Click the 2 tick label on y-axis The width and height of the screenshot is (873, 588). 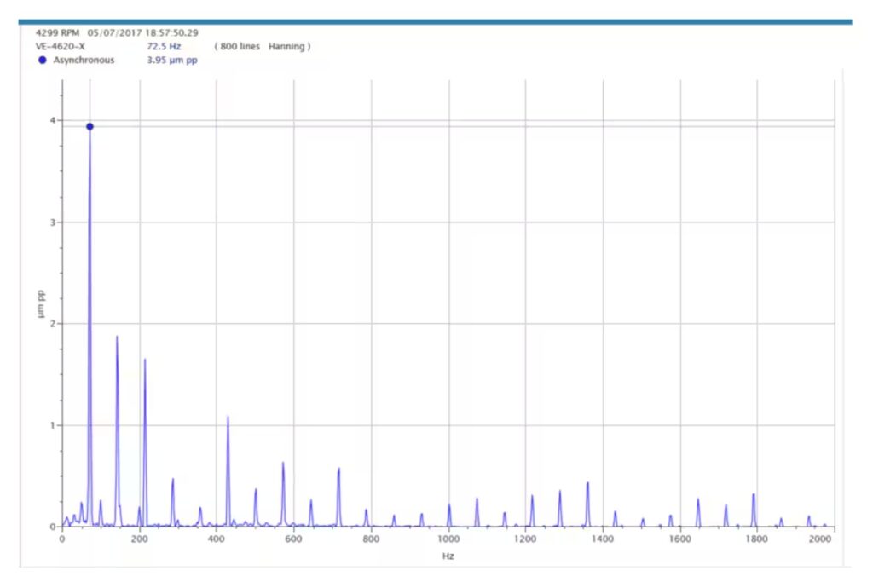(53, 324)
